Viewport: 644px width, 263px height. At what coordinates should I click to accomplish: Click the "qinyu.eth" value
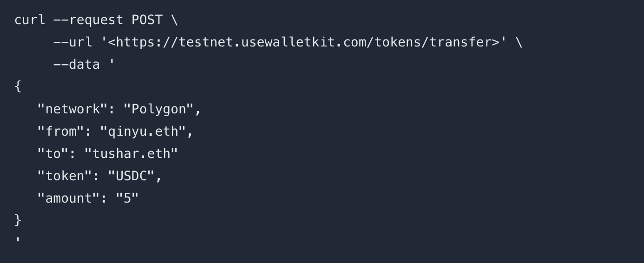(x=143, y=131)
